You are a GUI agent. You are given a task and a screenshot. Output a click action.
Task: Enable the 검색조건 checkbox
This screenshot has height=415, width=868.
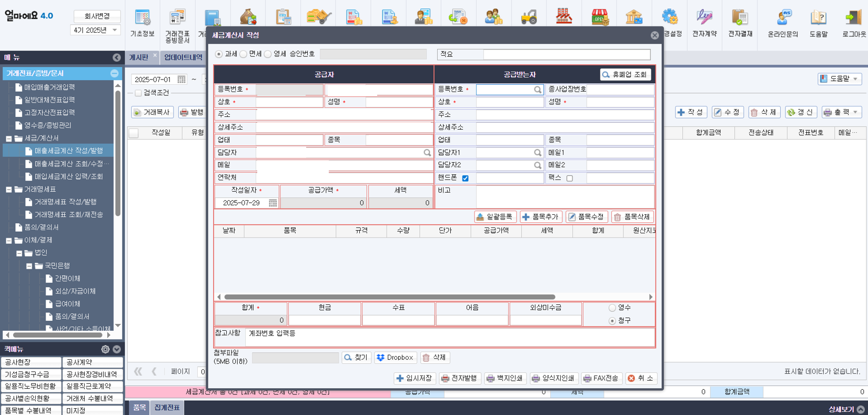138,93
